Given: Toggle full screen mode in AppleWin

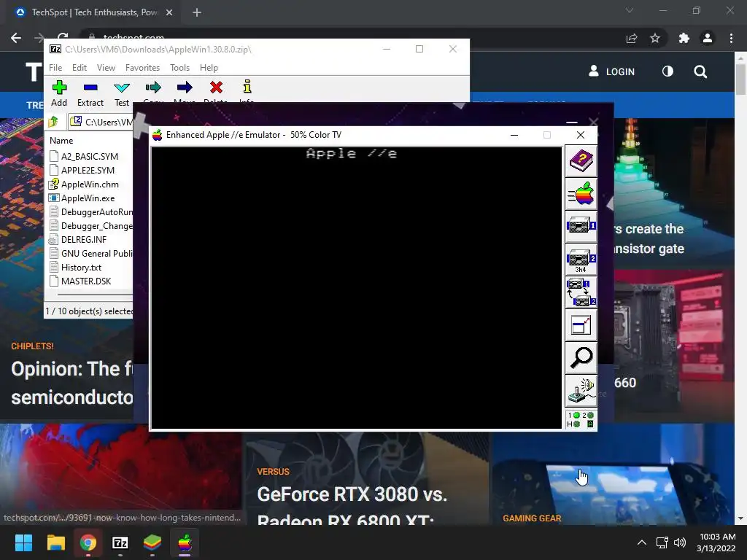Looking at the screenshot, I should pos(581,324).
